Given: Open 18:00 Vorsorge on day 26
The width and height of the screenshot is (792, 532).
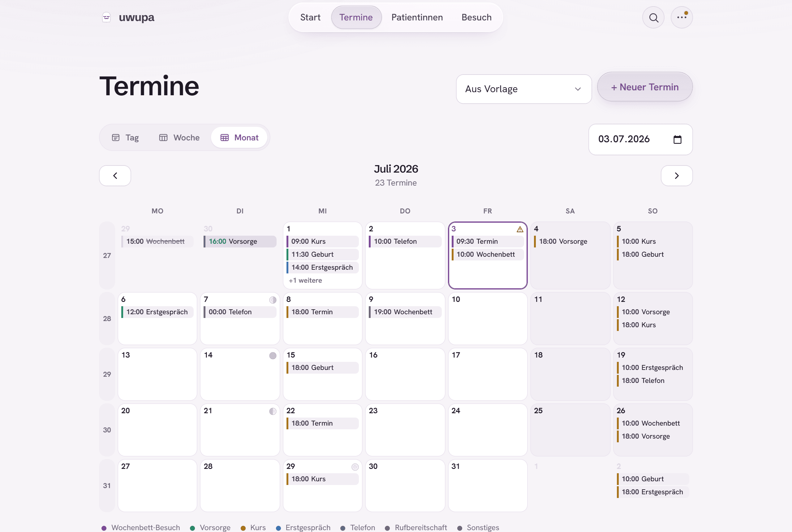Looking at the screenshot, I should [653, 436].
